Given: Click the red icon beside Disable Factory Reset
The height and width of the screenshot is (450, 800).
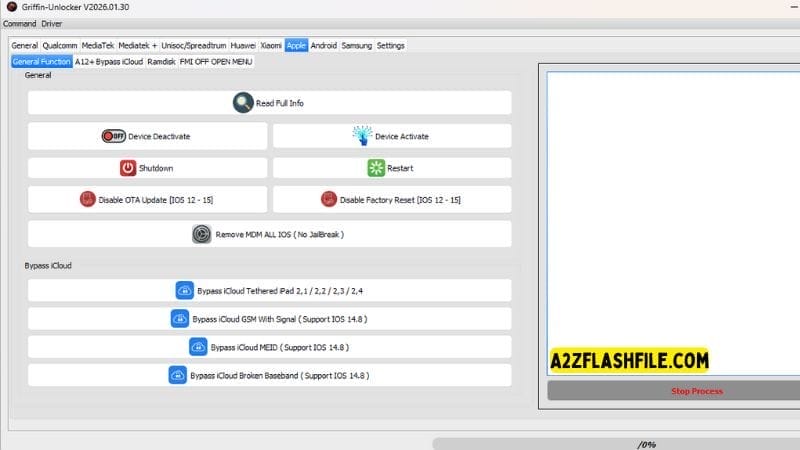Looking at the screenshot, I should 329,199.
